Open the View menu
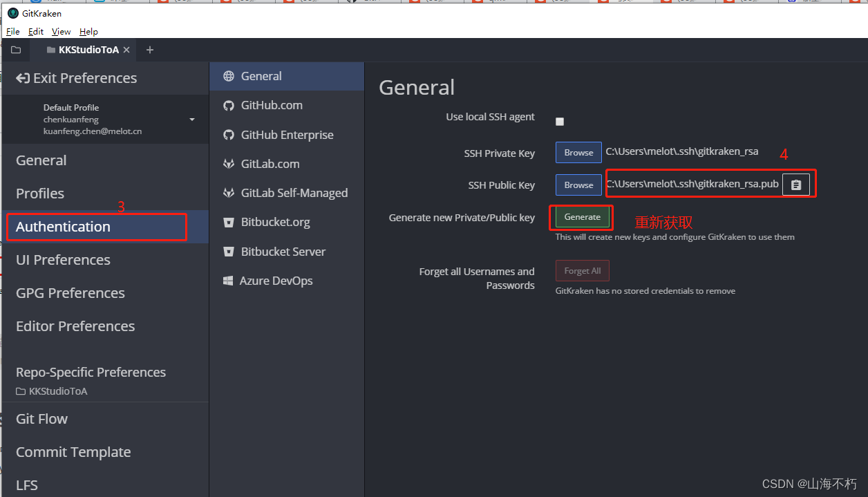868x497 pixels. point(62,31)
